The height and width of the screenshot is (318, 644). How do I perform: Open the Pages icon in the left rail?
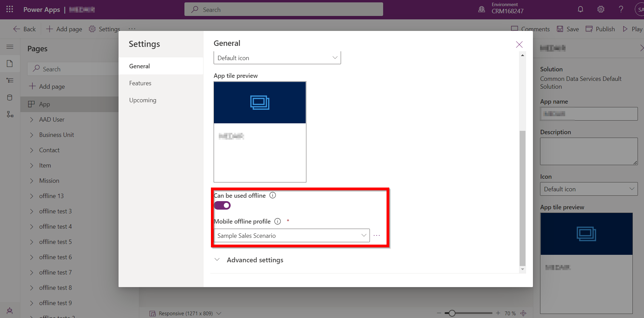point(10,64)
